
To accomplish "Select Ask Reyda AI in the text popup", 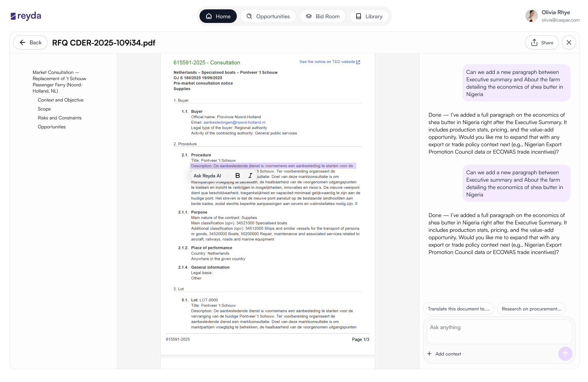I will 207,176.
